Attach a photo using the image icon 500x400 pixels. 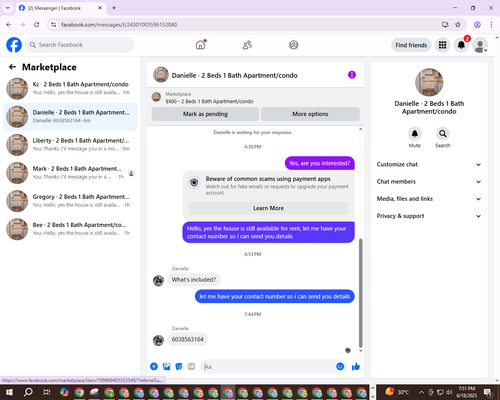166,367
